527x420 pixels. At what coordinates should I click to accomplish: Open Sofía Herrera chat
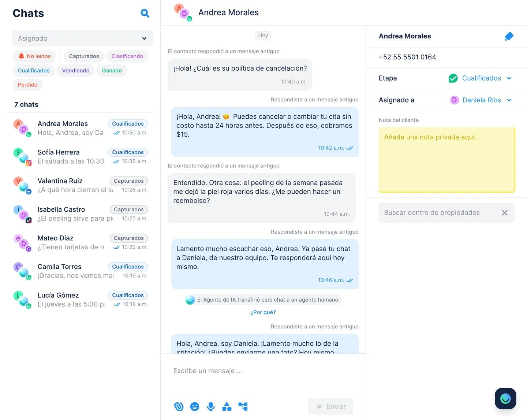[81, 157]
